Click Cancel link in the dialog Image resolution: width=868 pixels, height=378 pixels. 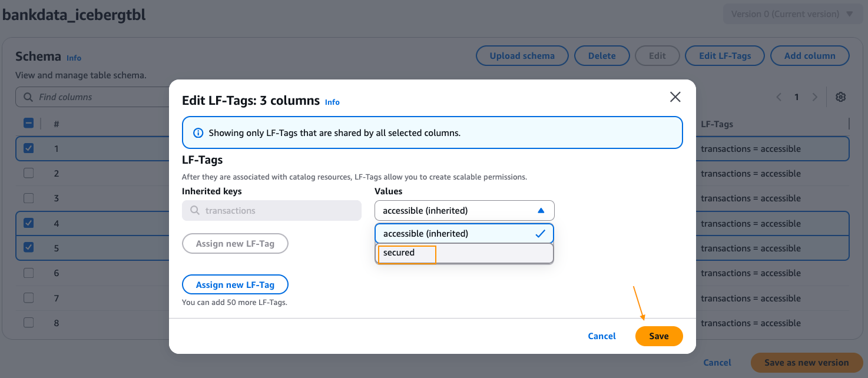click(601, 336)
